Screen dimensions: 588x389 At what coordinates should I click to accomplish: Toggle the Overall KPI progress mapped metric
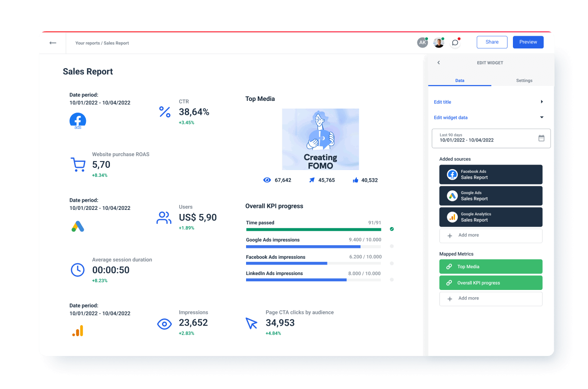pyautogui.click(x=491, y=283)
